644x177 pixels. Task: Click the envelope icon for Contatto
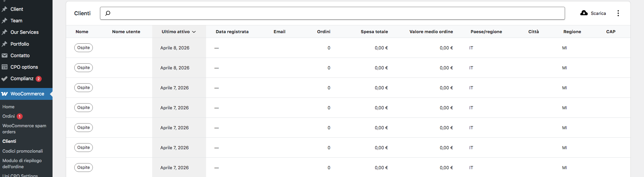tap(4, 56)
